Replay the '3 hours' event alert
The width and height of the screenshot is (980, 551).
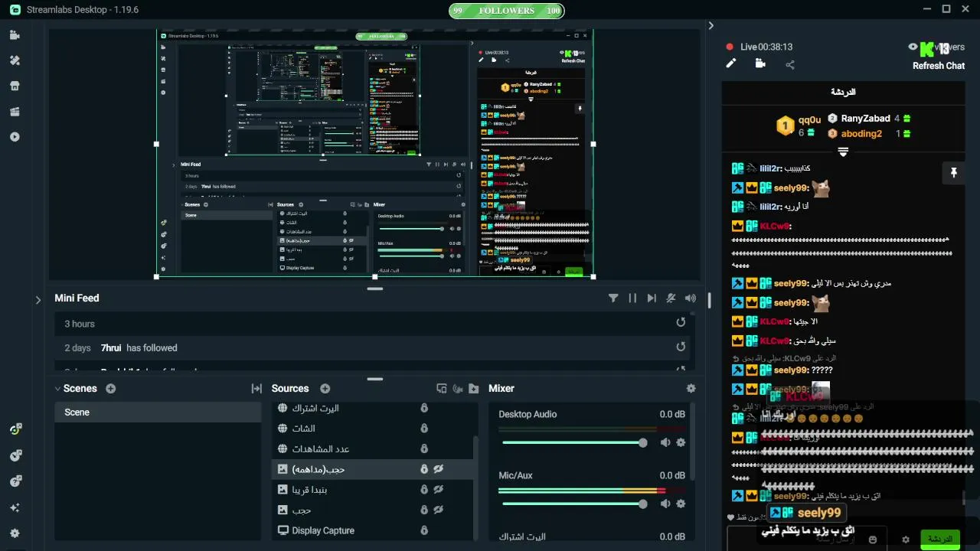click(681, 323)
